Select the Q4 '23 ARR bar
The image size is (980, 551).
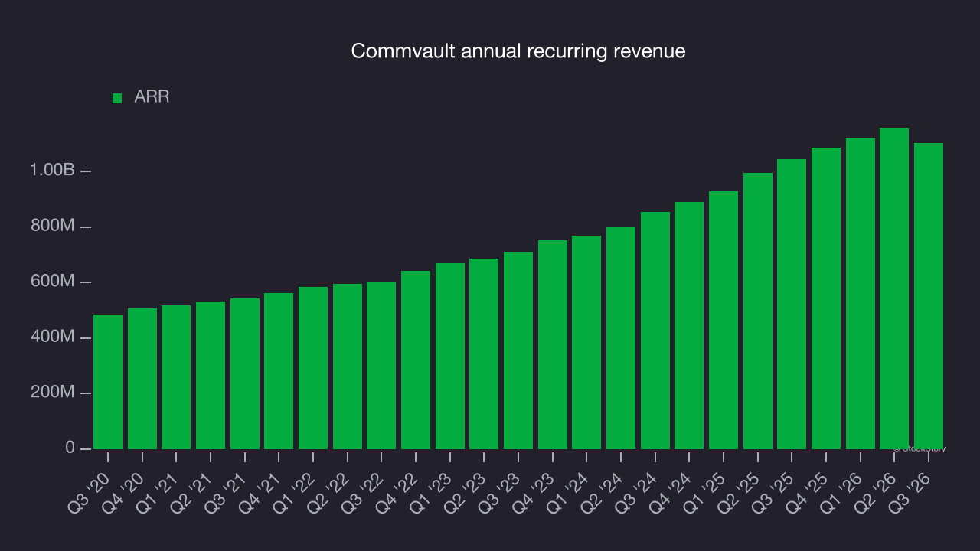(553, 344)
